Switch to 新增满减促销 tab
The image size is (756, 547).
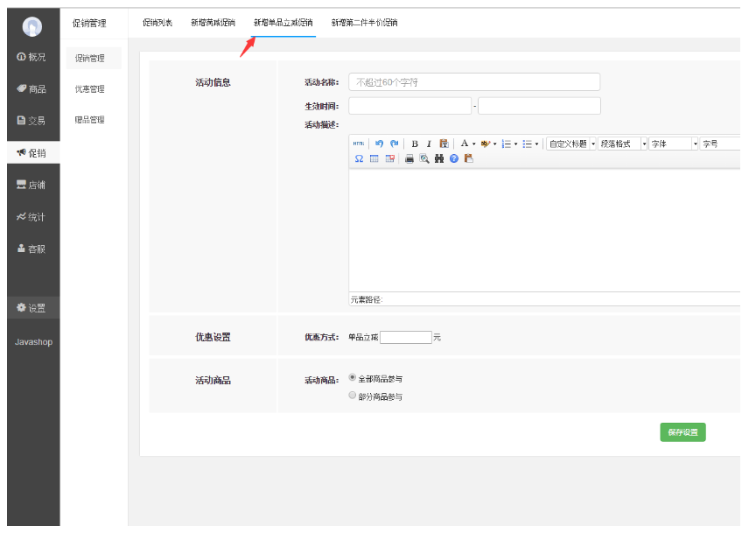tap(213, 23)
